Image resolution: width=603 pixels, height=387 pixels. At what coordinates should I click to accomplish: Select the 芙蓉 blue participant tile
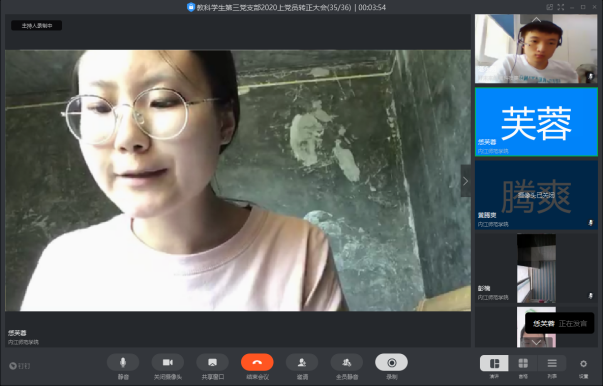536,122
